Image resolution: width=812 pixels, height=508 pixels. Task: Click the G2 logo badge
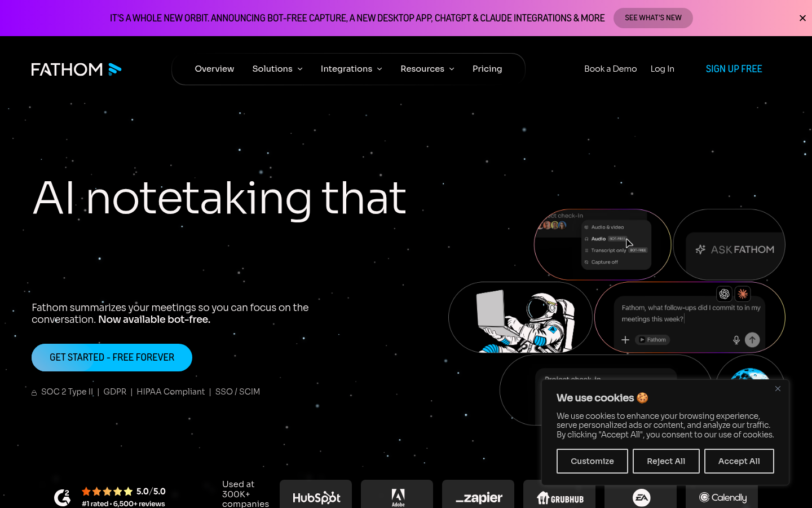(x=62, y=497)
